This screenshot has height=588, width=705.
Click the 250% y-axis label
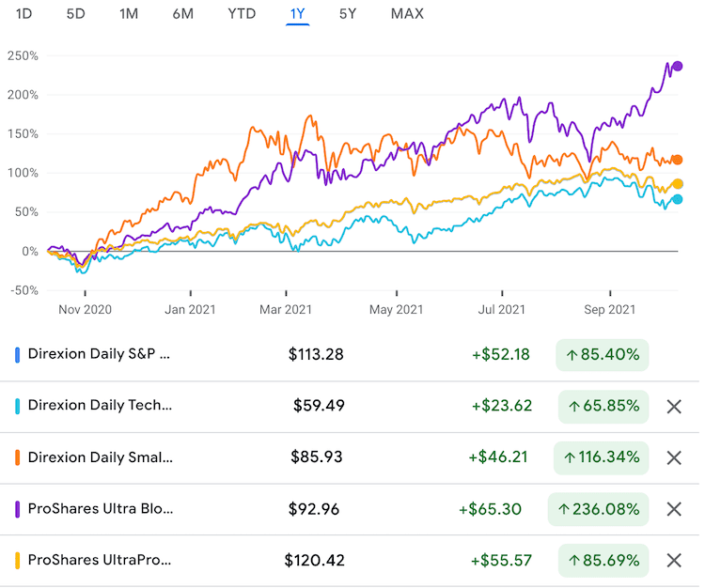coord(23,56)
